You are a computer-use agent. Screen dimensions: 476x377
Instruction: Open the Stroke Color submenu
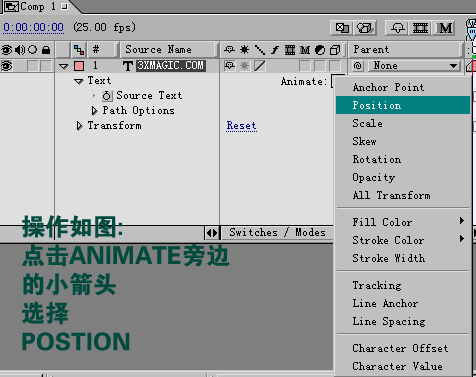tap(403, 240)
